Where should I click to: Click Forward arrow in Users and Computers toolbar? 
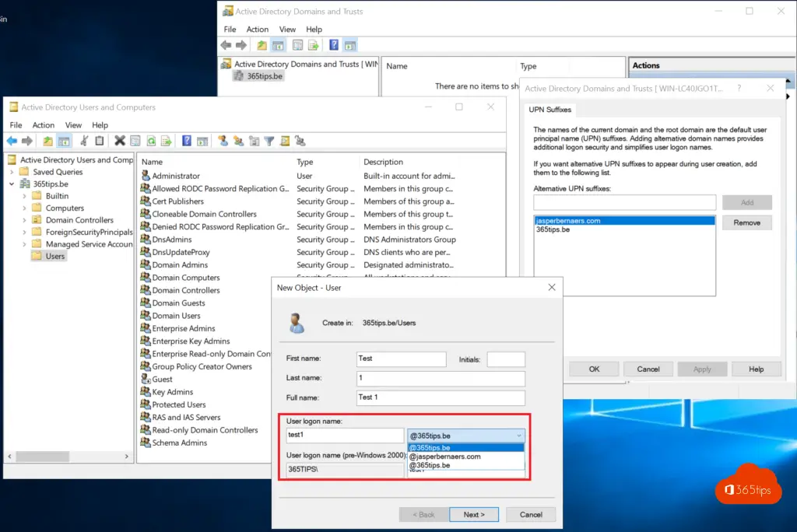tap(27, 141)
